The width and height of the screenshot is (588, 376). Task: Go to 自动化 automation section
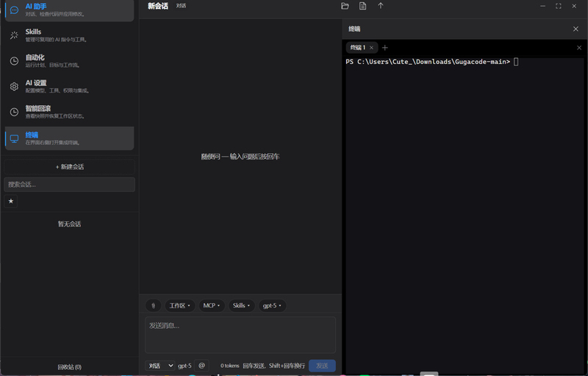(69, 61)
